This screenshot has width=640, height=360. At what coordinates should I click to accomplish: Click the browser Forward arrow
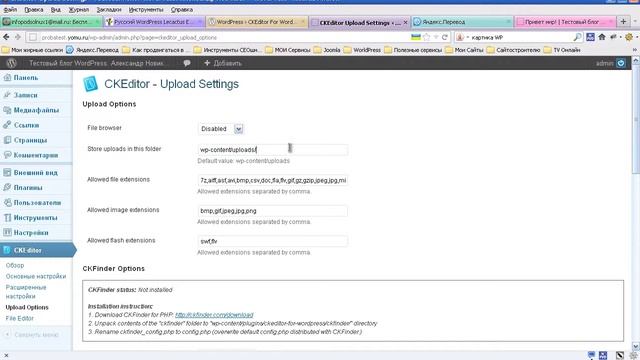pyautogui.click(x=18, y=37)
